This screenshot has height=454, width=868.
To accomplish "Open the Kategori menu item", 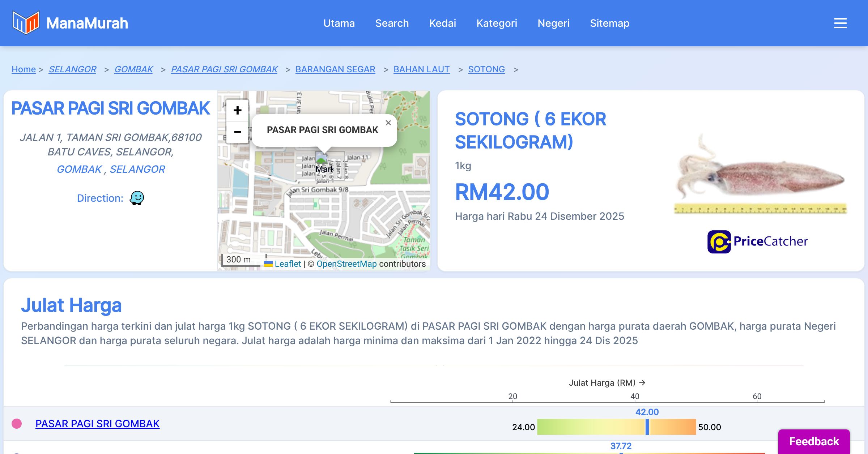I will (497, 23).
